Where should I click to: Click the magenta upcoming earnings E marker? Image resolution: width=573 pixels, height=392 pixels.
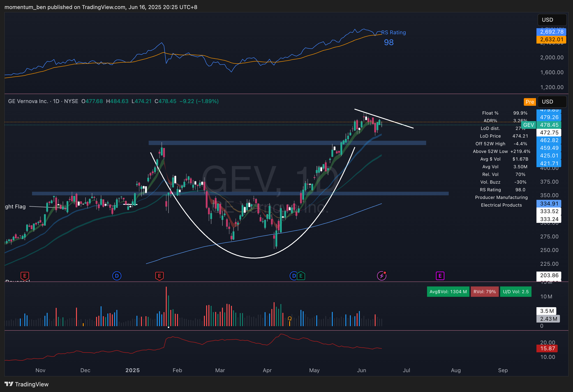[440, 276]
